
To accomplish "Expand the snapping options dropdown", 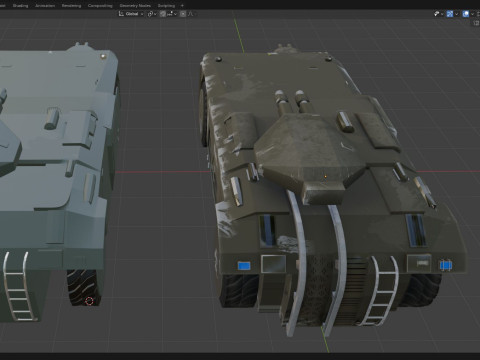I will tap(172, 14).
